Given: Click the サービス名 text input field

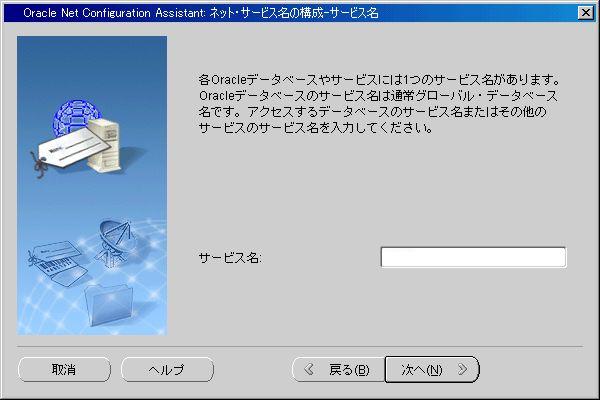Looking at the screenshot, I should coord(473,257).
